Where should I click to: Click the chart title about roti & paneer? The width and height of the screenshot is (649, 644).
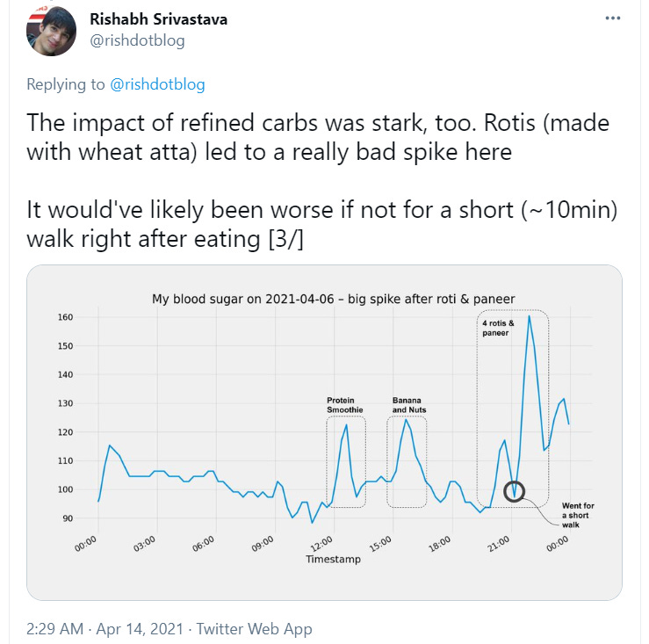[333, 299]
